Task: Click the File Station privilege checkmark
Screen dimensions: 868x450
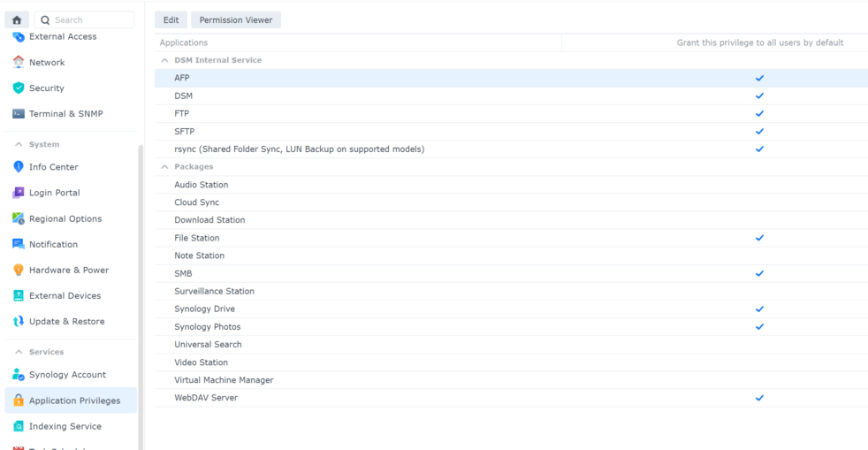Action: [x=759, y=238]
